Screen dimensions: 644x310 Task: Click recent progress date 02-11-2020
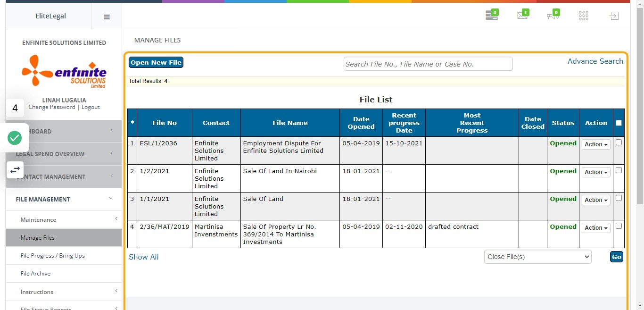click(404, 226)
